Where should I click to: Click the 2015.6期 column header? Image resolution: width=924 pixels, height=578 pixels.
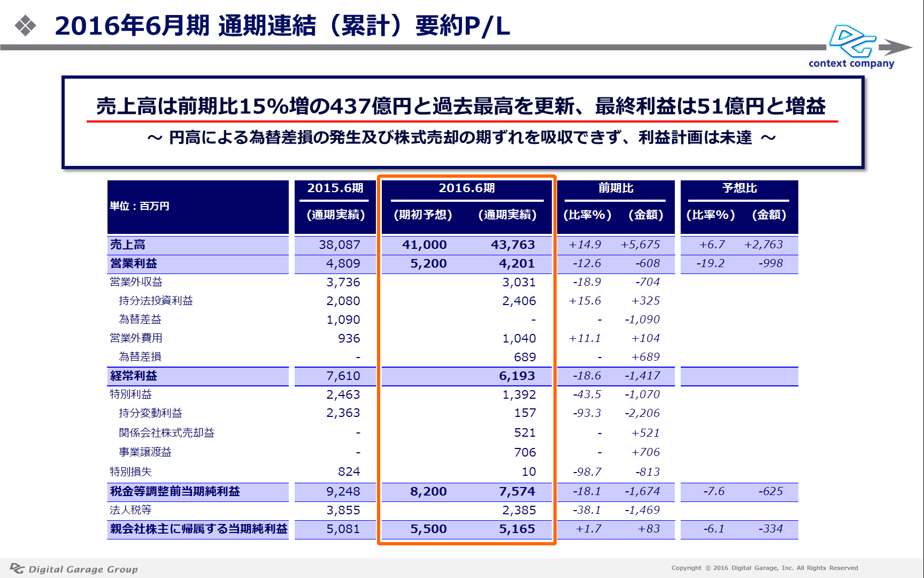coord(335,188)
